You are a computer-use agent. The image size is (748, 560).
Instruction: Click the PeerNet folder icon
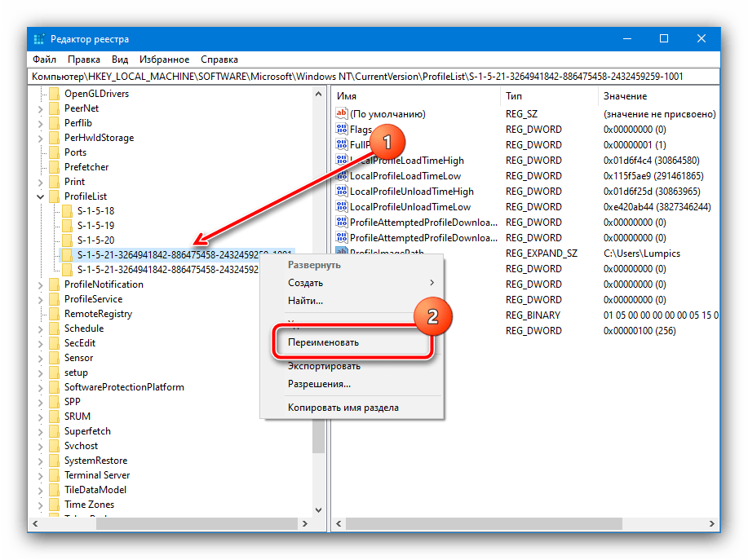click(x=55, y=108)
